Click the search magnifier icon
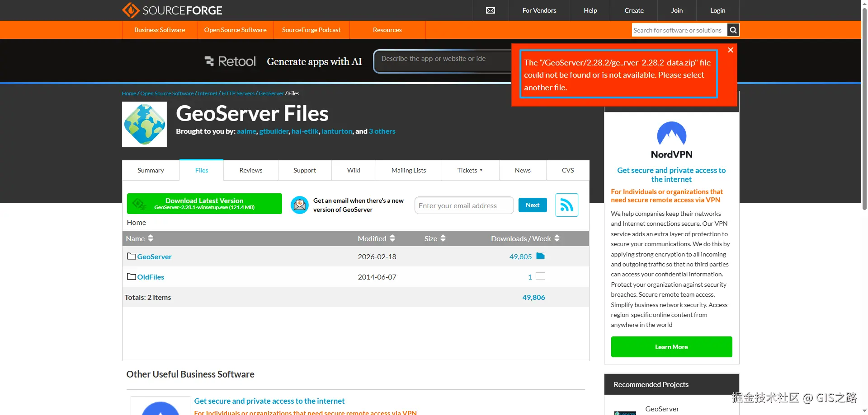The width and height of the screenshot is (868, 415). click(x=733, y=30)
